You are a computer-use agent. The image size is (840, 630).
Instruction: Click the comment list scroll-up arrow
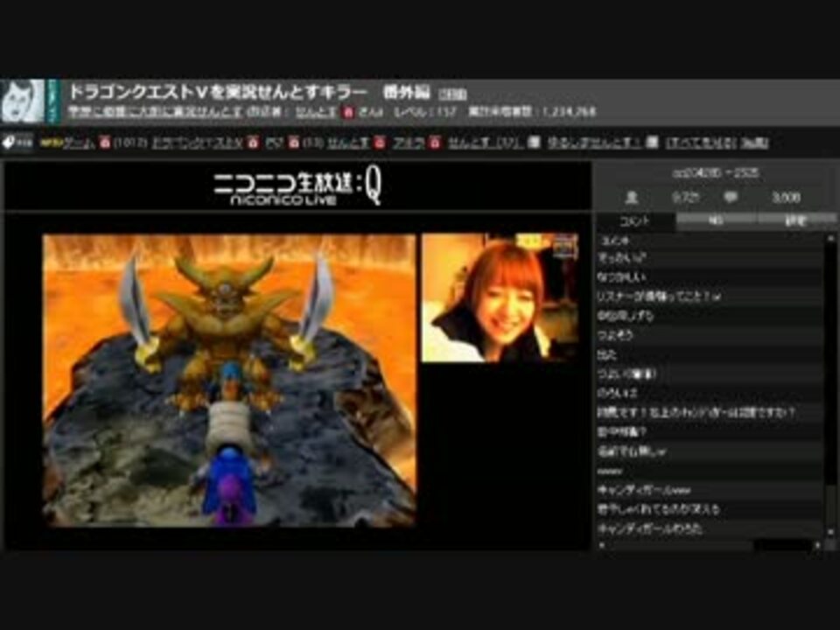pos(830,239)
